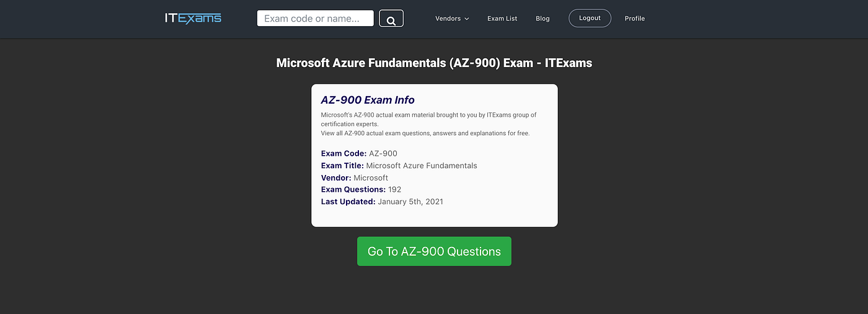The width and height of the screenshot is (868, 314).
Task: Select the Exam Questions 192 line
Action: (x=361, y=189)
